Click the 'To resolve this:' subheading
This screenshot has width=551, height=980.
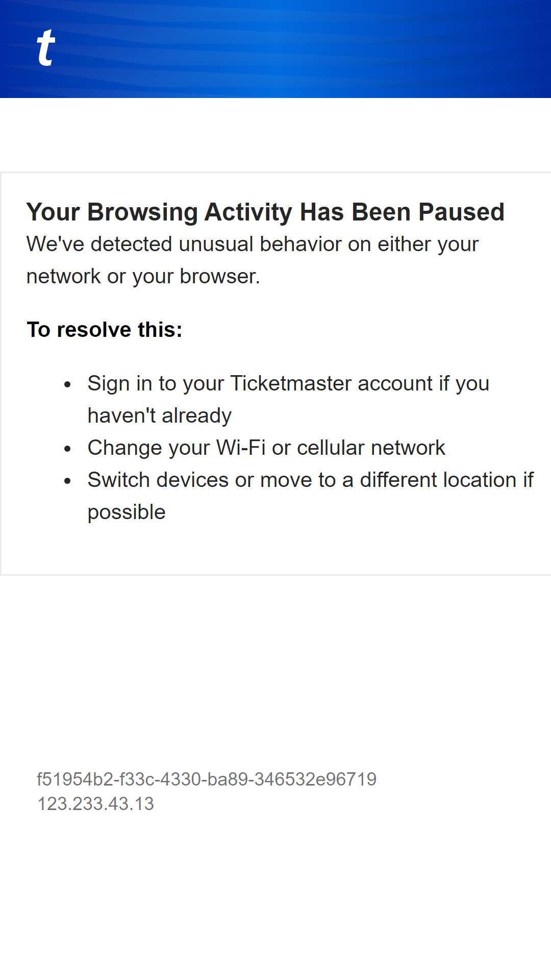tap(105, 329)
